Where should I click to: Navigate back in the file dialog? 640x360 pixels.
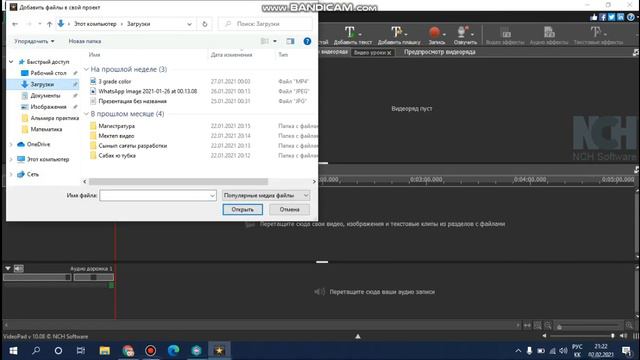[15, 24]
